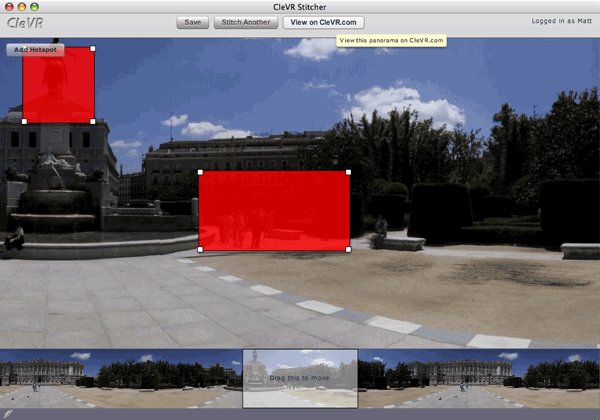This screenshot has width=600, height=420.
Task: Click the large hotspot's top-left resize handle
Action: click(199, 172)
